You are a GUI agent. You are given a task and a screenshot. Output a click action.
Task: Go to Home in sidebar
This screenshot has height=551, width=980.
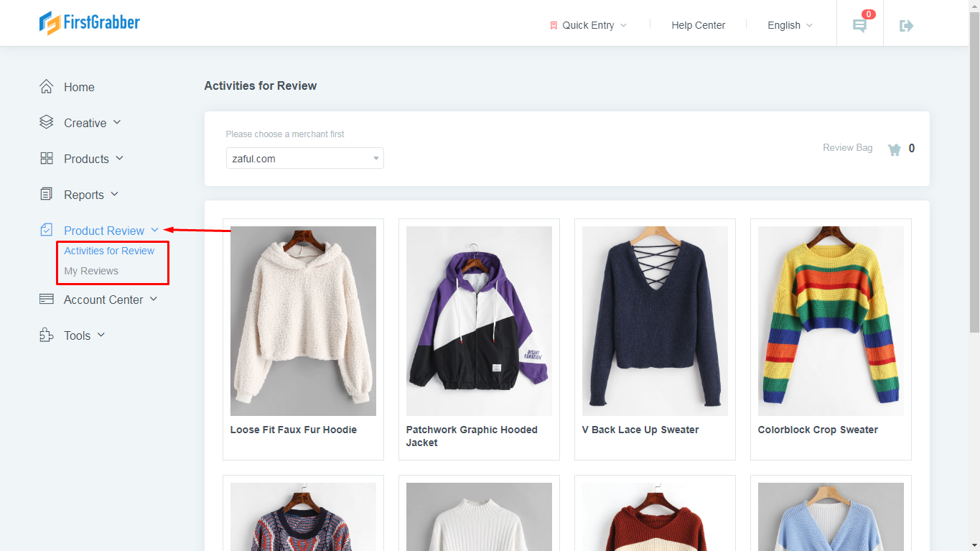coord(79,87)
